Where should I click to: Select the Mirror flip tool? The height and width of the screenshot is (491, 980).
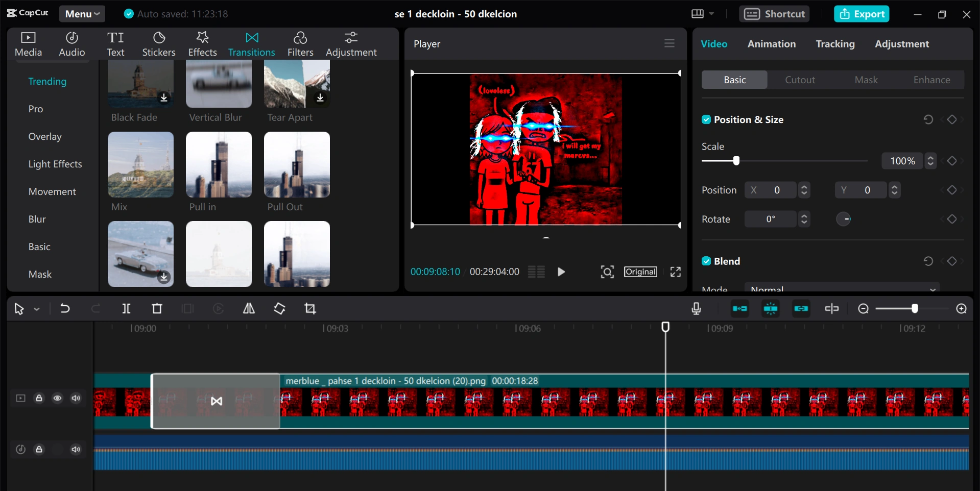coord(249,309)
